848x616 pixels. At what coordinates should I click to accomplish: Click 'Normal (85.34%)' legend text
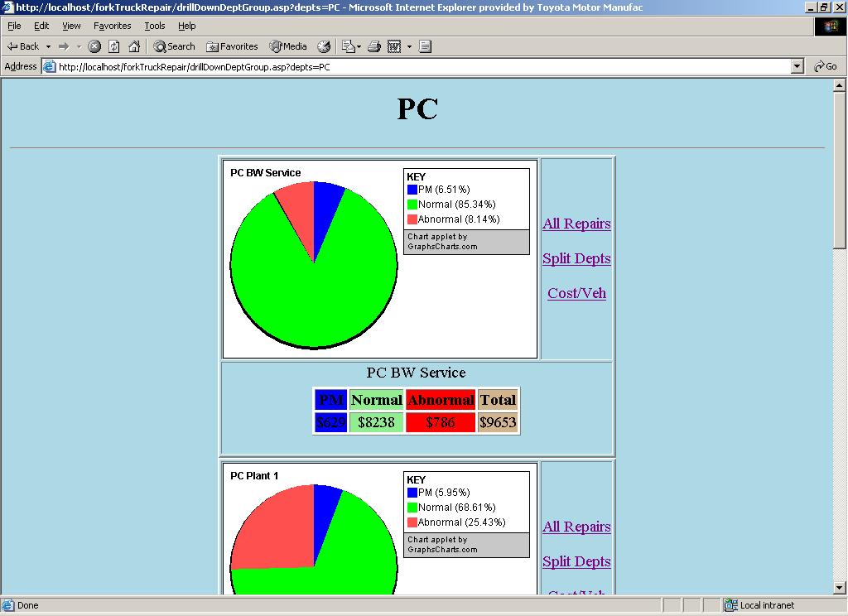coord(457,205)
